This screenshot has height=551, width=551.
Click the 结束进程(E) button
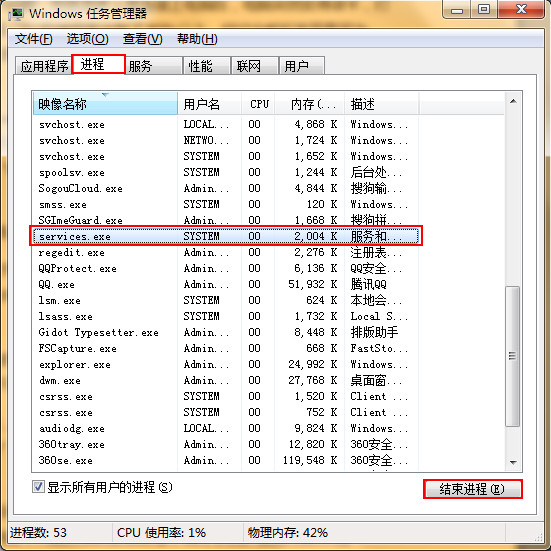point(473,489)
